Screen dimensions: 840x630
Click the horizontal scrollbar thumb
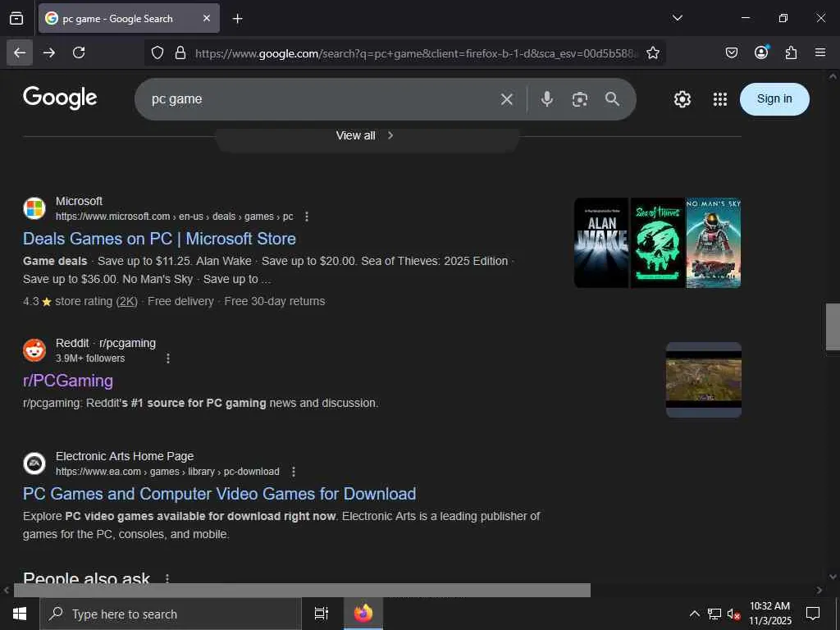coord(302,590)
